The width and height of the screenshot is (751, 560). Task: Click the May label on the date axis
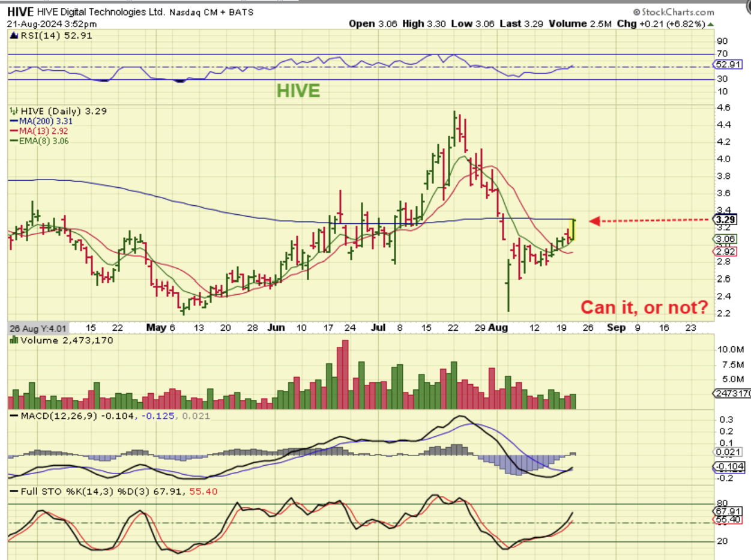(x=155, y=328)
